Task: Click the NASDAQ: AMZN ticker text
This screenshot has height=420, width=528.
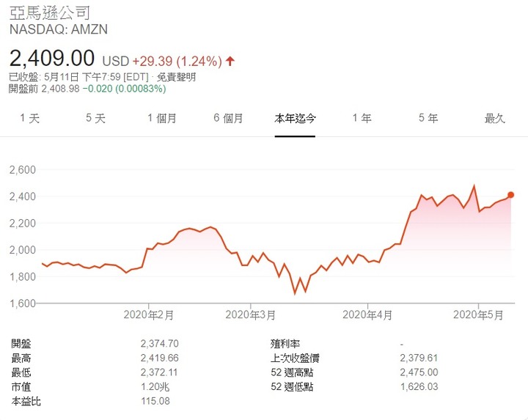Action: point(59,29)
